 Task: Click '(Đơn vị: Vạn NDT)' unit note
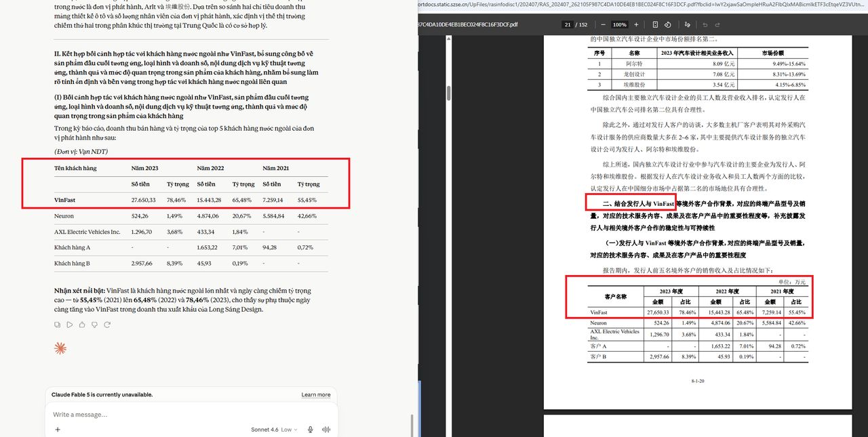(81, 151)
